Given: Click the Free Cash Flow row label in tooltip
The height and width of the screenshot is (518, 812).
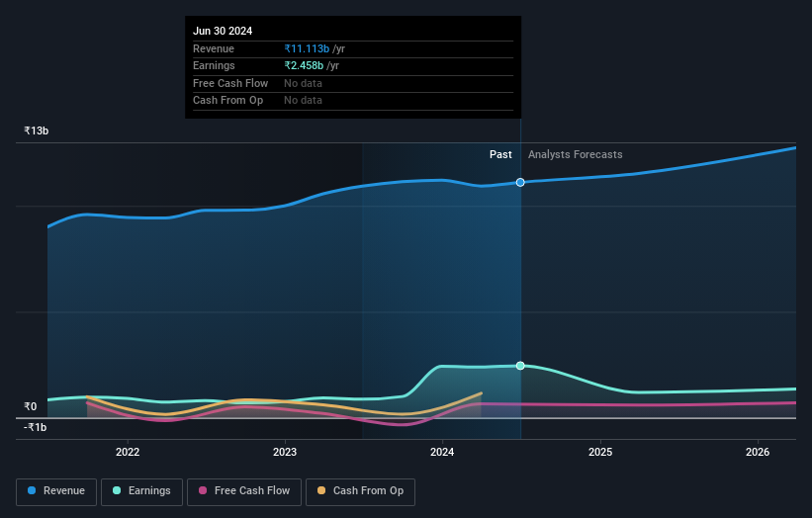Looking at the screenshot, I should [x=230, y=83].
